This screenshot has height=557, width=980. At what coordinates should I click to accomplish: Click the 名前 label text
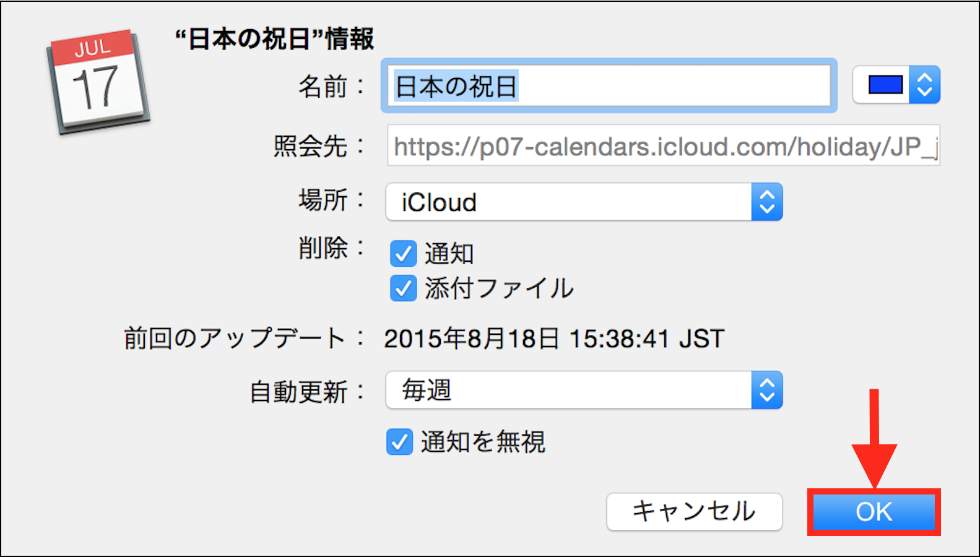(x=323, y=86)
